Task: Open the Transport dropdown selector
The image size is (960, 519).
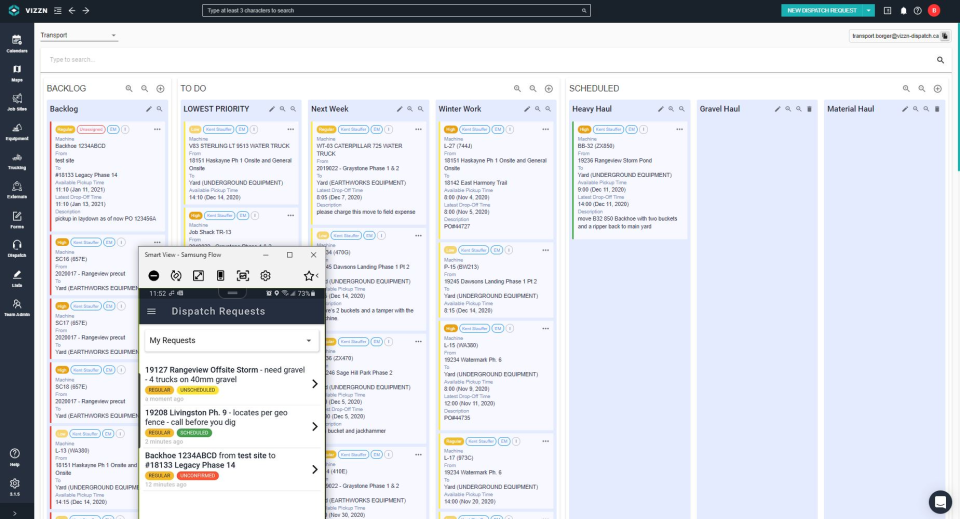Action: [x=78, y=35]
